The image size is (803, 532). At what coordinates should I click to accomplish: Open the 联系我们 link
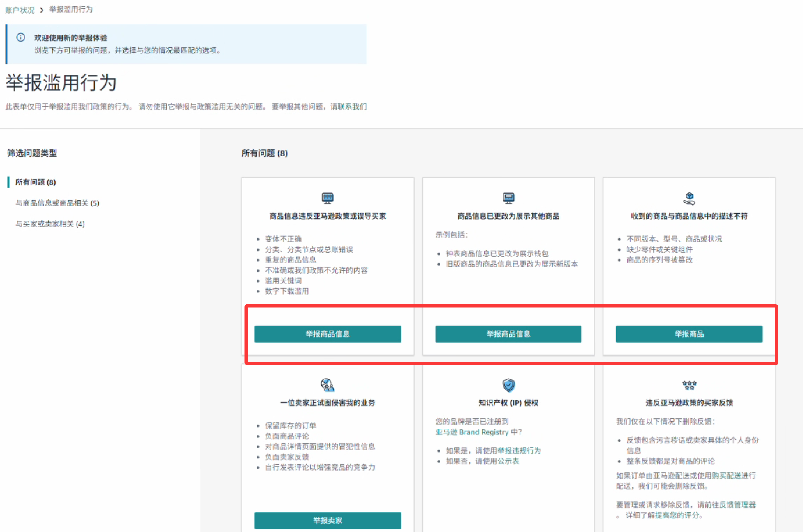pos(352,107)
